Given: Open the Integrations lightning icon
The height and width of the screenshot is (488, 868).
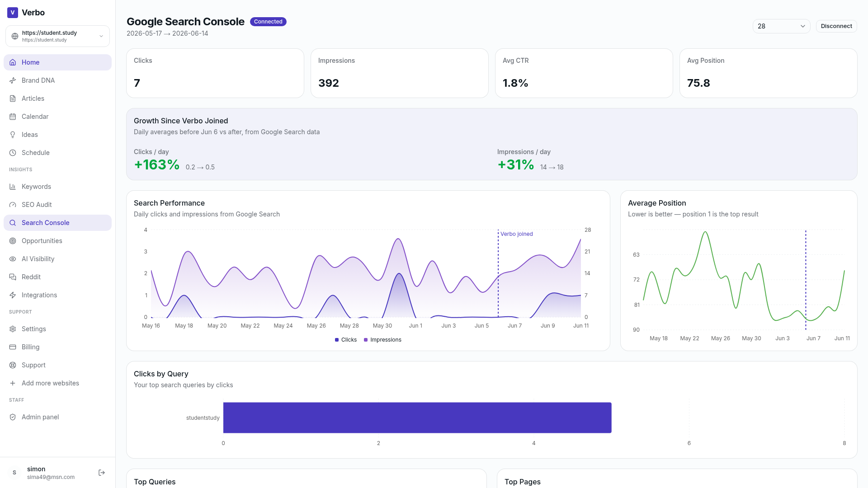Looking at the screenshot, I should [x=13, y=295].
